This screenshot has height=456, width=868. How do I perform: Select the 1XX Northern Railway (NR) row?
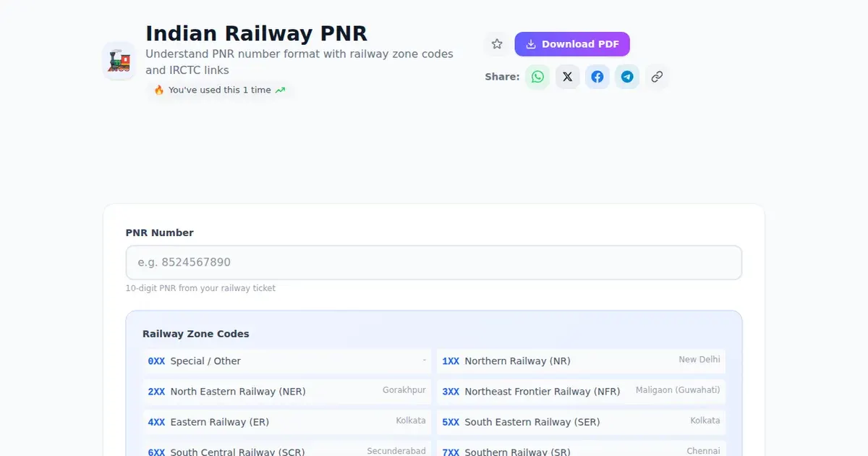[x=582, y=361]
